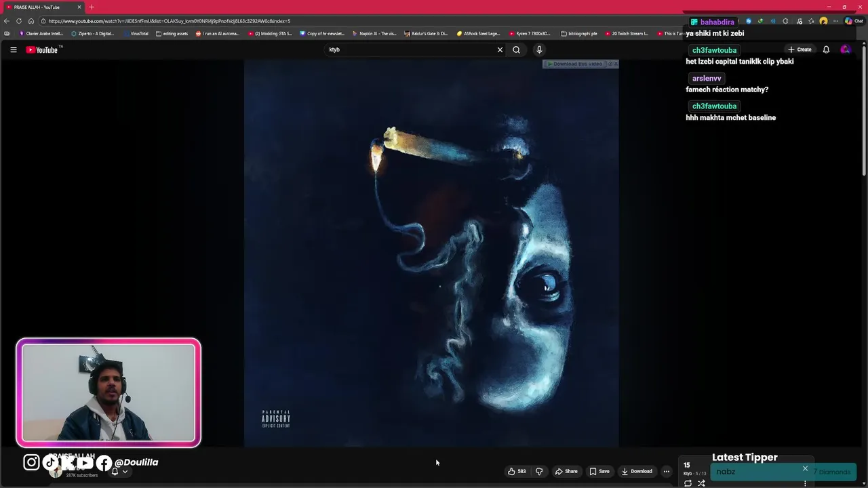Click the 'Download this video' overlay button
This screenshot has width=868, height=488.
(575, 64)
